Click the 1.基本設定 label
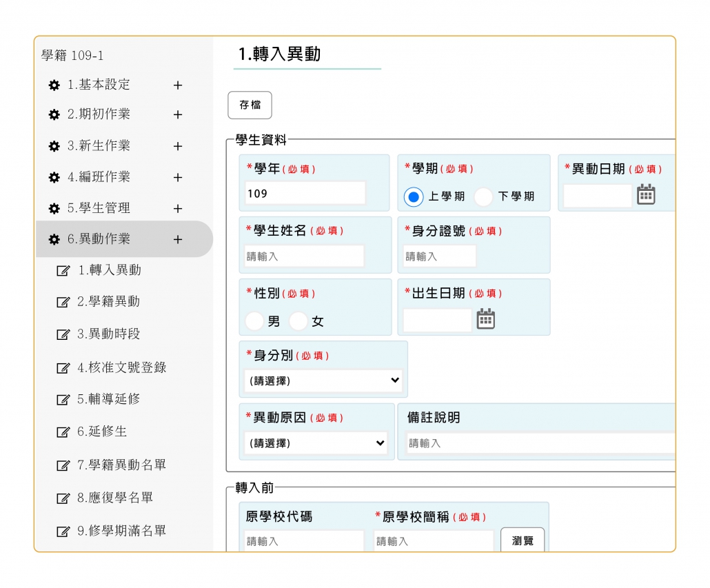Image resolution: width=710 pixels, height=588 pixels. (x=99, y=85)
